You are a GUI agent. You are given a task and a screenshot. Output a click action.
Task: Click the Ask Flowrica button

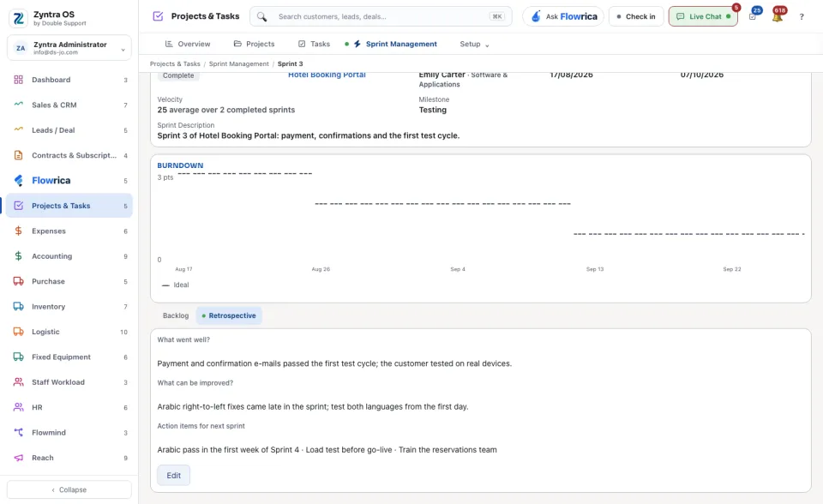point(563,16)
